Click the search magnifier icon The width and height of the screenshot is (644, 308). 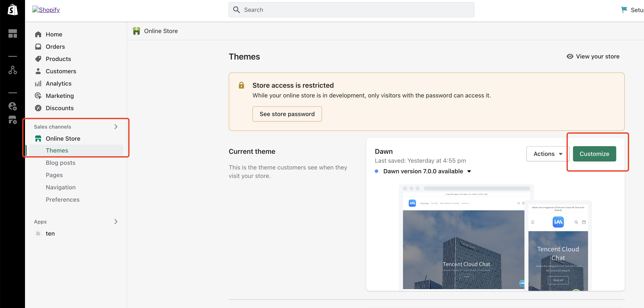pyautogui.click(x=237, y=10)
